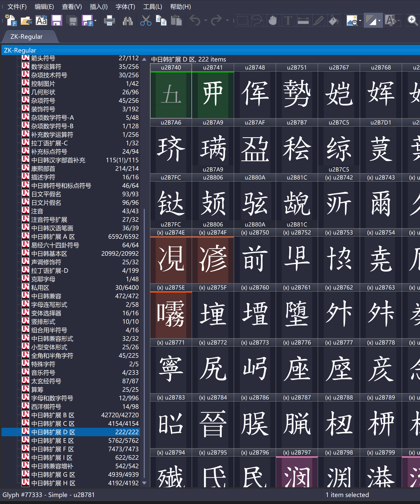
Task: Select the Hand pan tool
Action: point(273,20)
